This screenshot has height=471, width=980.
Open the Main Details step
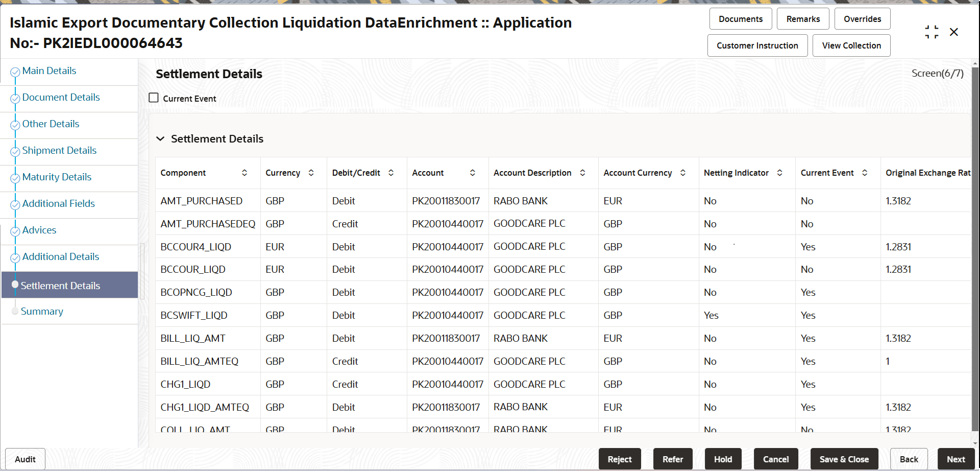click(x=49, y=71)
